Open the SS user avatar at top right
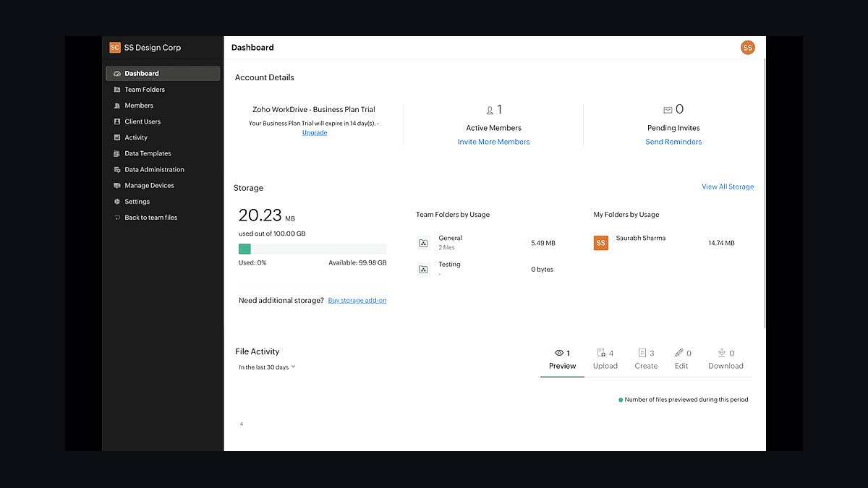The width and height of the screenshot is (868, 488). 748,48
